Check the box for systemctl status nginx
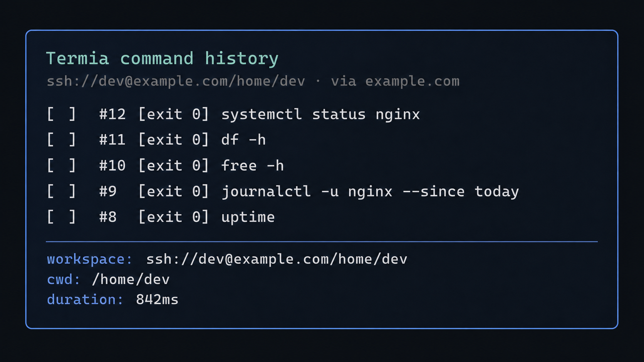This screenshot has height=362, width=644. (61, 114)
